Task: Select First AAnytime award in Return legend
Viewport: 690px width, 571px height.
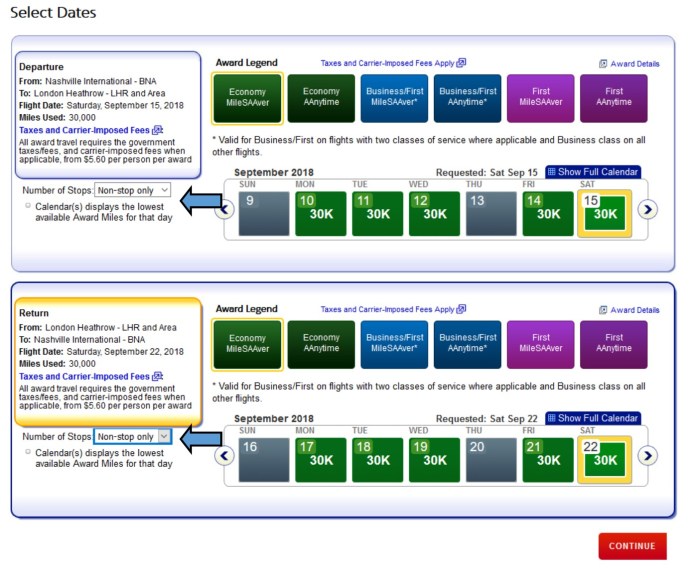Action: 613,344
